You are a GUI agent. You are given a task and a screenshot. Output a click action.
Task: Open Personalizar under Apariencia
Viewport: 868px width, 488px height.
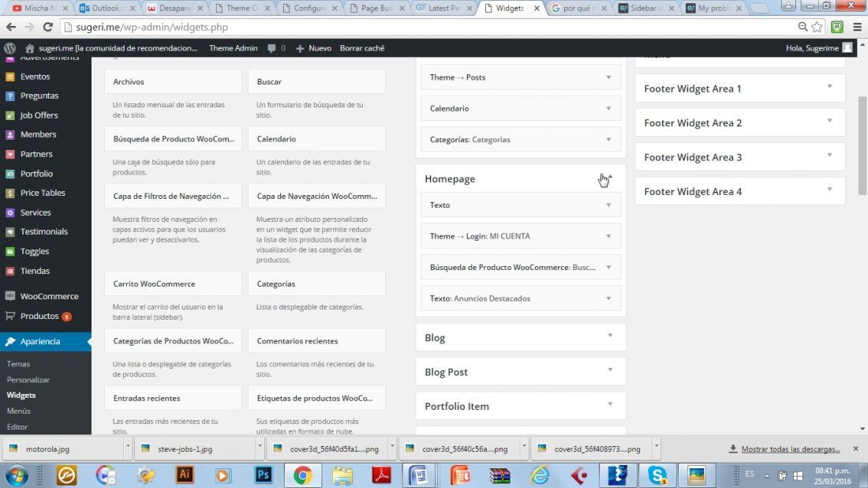point(28,380)
